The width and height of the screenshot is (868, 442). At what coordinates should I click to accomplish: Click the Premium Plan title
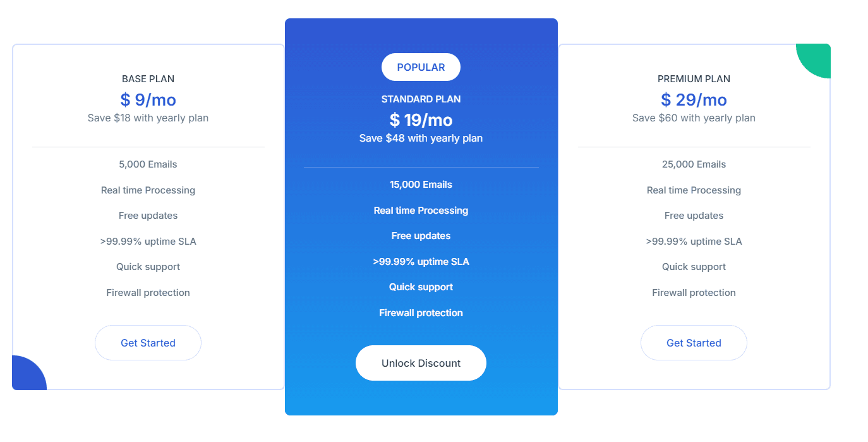click(x=694, y=78)
